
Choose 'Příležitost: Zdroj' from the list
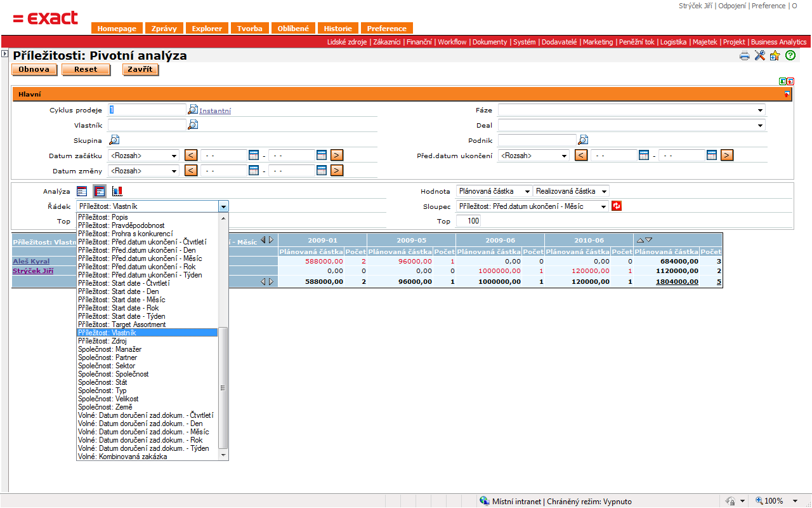pos(147,341)
